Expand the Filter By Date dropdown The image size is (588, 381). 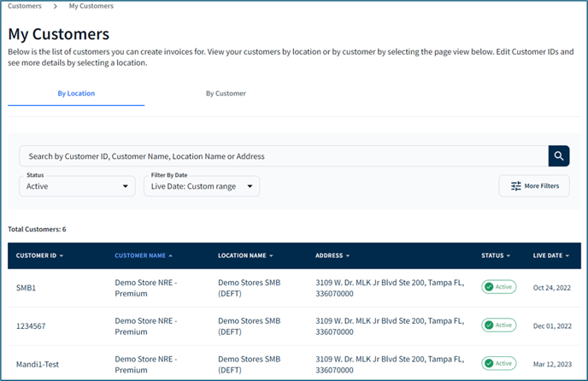(202, 186)
